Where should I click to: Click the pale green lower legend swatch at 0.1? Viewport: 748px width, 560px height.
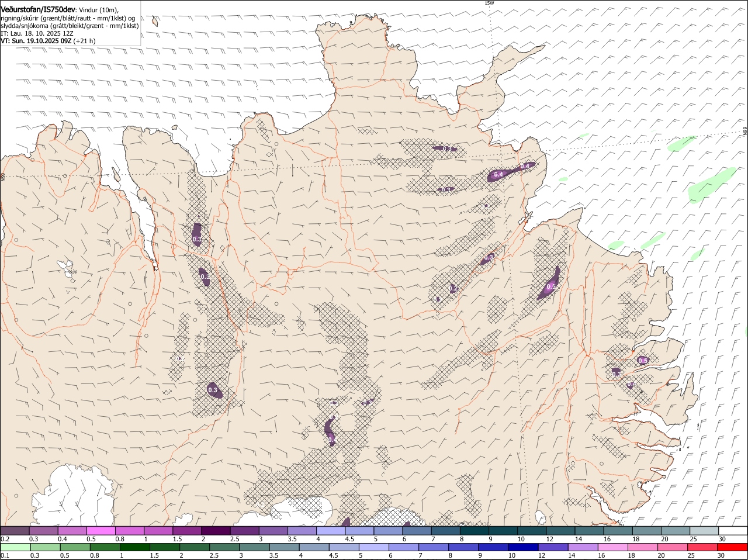(15, 548)
